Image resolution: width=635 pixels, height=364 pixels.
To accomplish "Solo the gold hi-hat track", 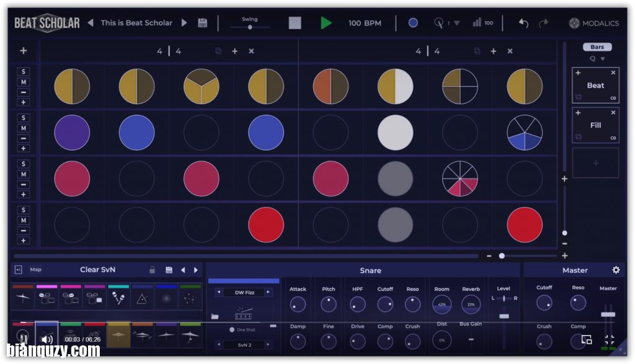I will [24, 72].
